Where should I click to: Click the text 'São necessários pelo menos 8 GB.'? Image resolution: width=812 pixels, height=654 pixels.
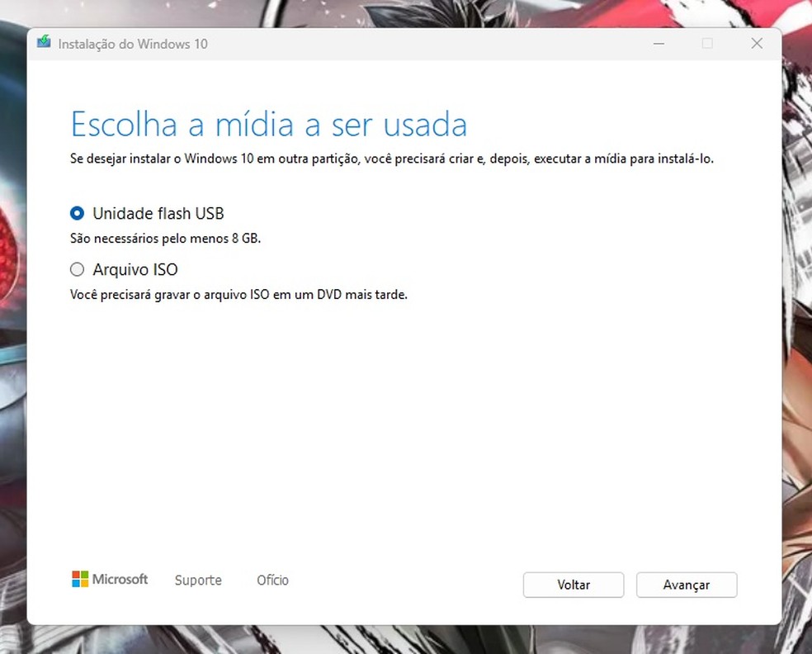(165, 239)
